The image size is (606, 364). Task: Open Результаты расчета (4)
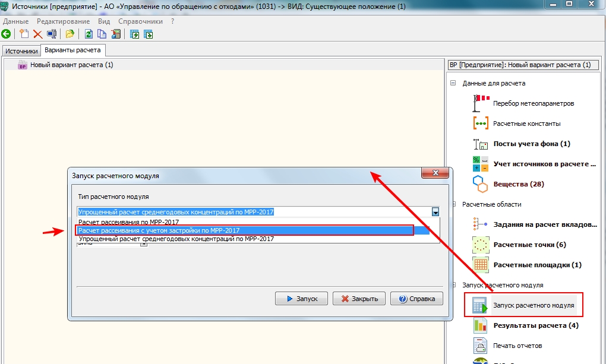pyautogui.click(x=535, y=325)
